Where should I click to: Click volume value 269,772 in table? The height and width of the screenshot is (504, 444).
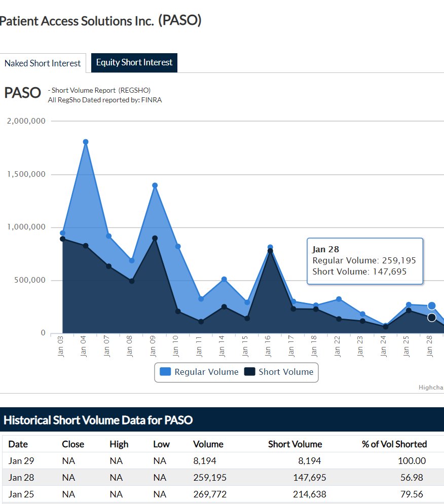pyautogui.click(x=210, y=494)
